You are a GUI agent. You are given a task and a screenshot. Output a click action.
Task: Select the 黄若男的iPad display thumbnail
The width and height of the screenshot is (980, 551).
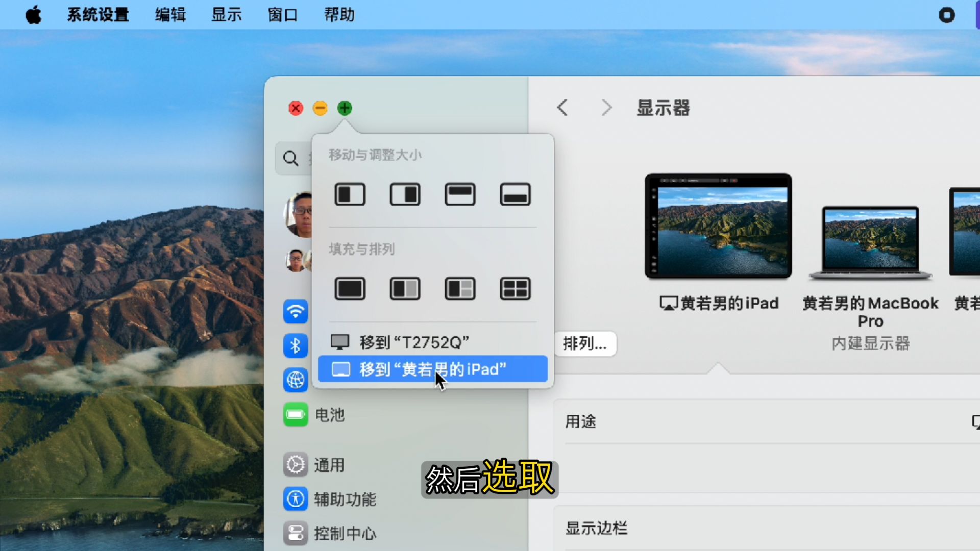coord(719,226)
